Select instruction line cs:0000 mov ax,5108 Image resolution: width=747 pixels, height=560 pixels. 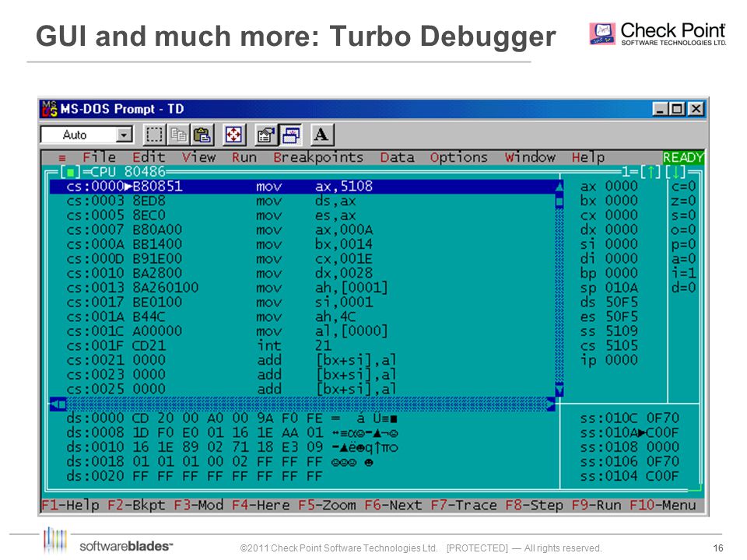tap(303, 186)
